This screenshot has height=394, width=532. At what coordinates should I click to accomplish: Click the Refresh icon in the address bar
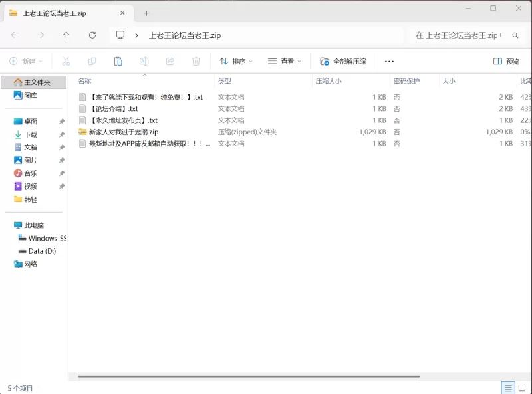[92, 35]
